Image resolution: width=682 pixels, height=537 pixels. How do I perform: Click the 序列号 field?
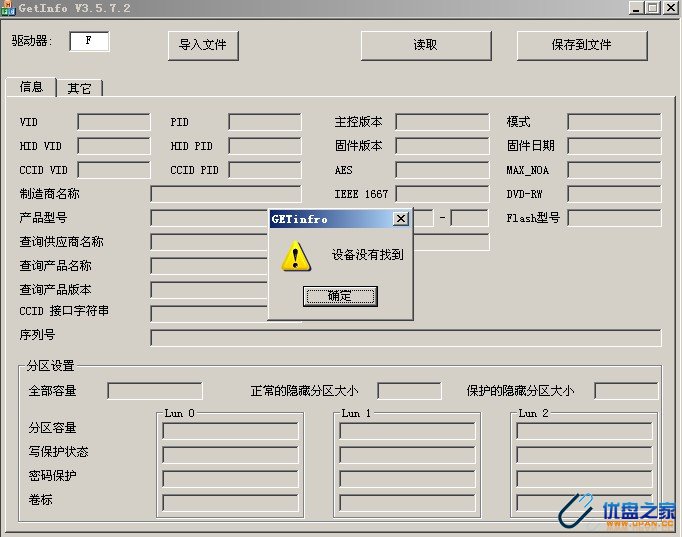pyautogui.click(x=406, y=338)
